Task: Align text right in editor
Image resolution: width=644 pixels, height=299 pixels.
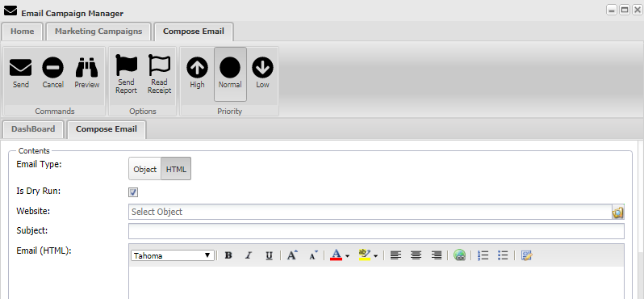Action: tap(436, 255)
